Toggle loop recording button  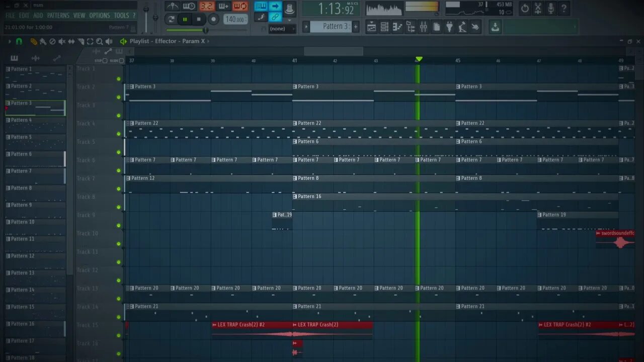coord(240,7)
